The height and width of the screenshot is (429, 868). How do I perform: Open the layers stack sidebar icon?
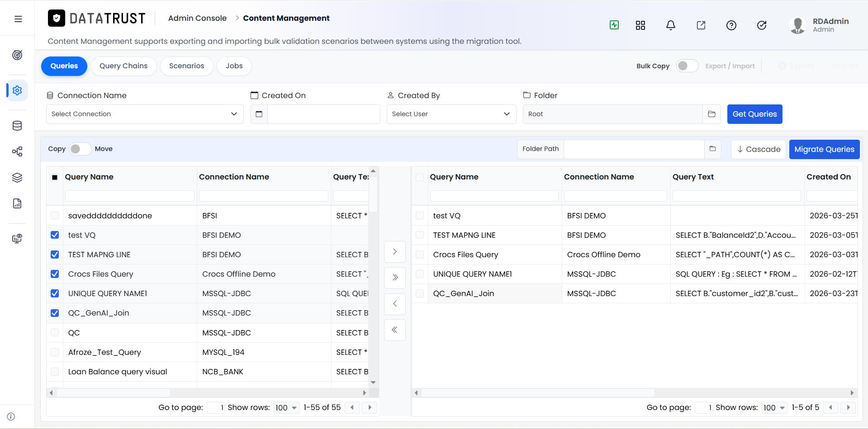click(17, 178)
